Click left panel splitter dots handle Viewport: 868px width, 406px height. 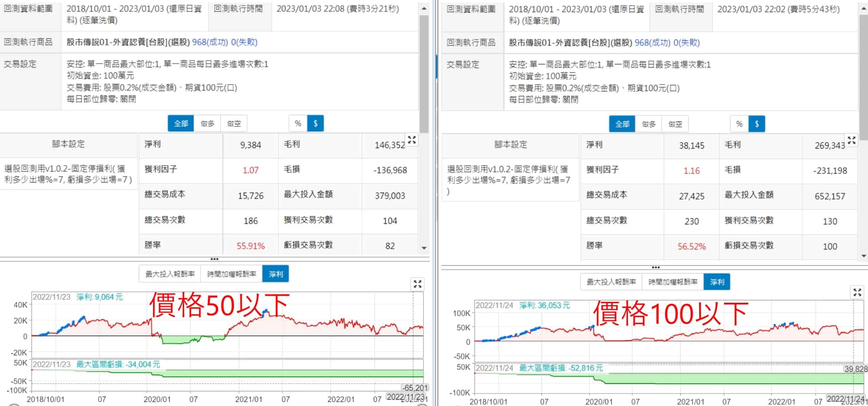tap(214, 259)
